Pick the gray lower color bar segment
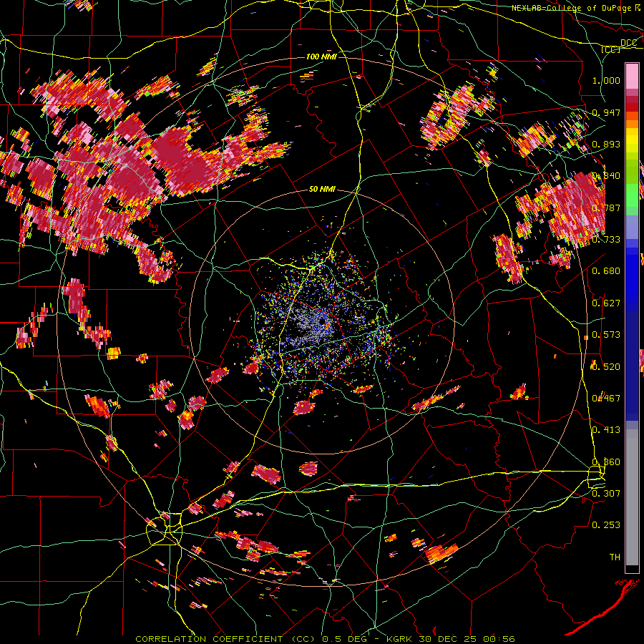This screenshot has height=644, width=644. coord(632,497)
